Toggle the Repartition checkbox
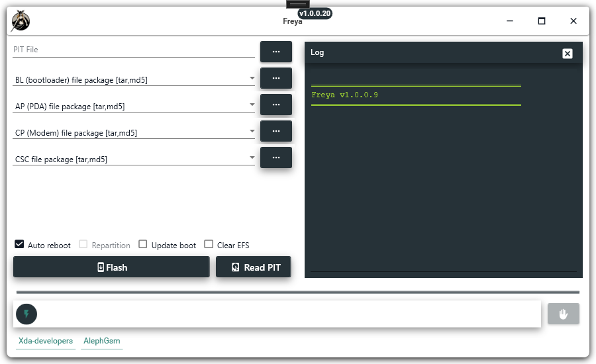Image resolution: width=596 pixels, height=364 pixels. pos(83,244)
